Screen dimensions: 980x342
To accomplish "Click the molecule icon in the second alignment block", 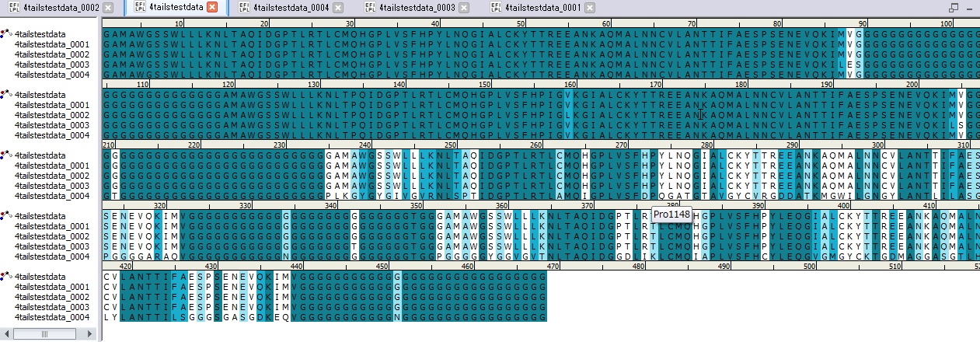I will click(6, 95).
